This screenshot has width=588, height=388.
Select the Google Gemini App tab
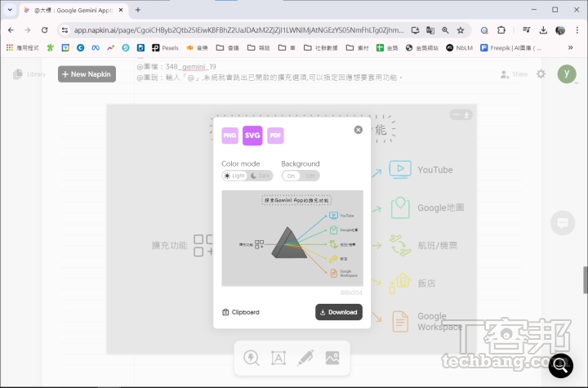[x=73, y=10]
